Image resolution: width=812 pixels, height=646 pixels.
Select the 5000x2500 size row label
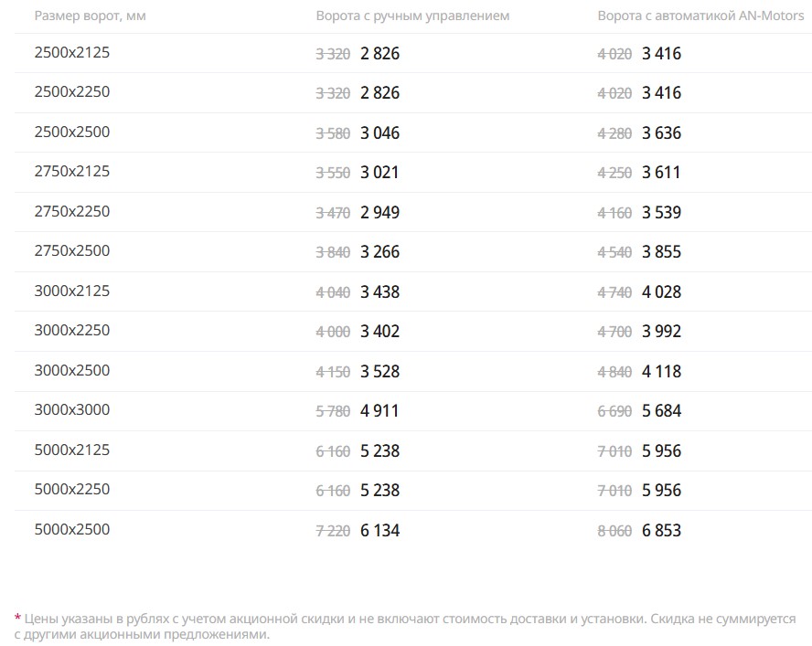click(x=71, y=530)
